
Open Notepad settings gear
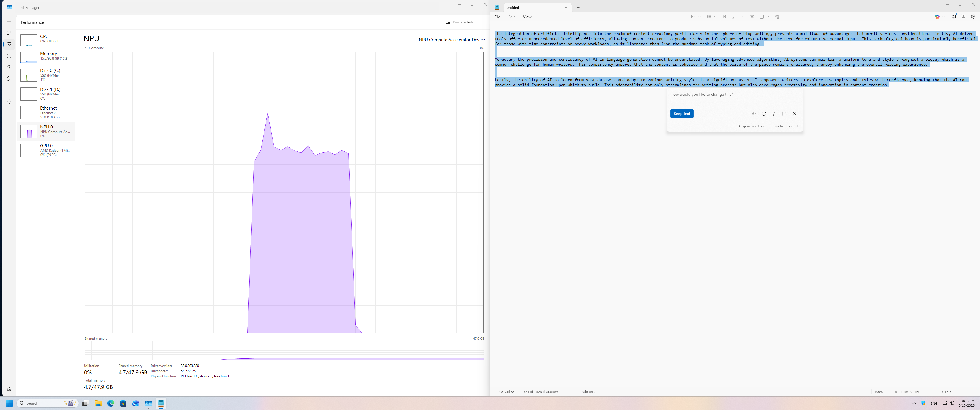click(973, 17)
